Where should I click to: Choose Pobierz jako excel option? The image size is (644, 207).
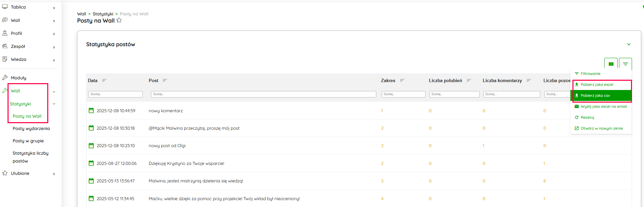pos(601,85)
